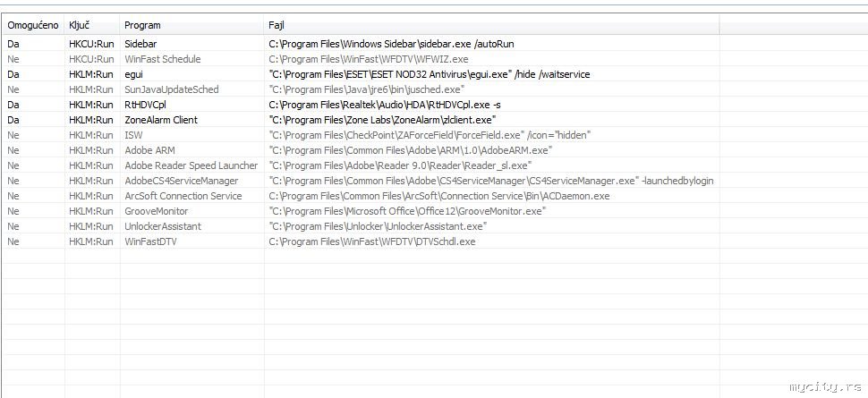Screen dimensions: 868x398
Task: Click HKLM:Run key in UnlockerAssistant row
Action: click(91, 226)
